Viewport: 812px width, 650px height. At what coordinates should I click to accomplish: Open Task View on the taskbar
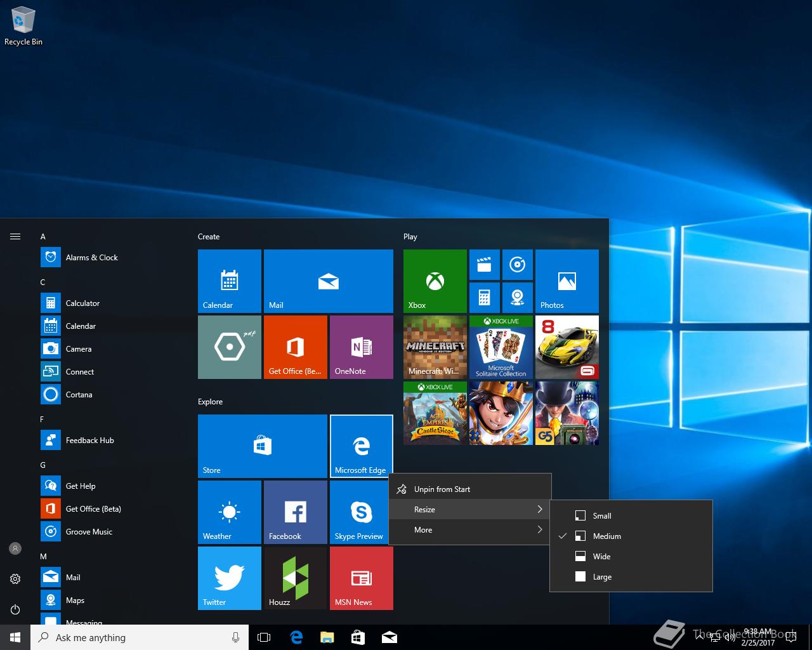[x=264, y=637]
